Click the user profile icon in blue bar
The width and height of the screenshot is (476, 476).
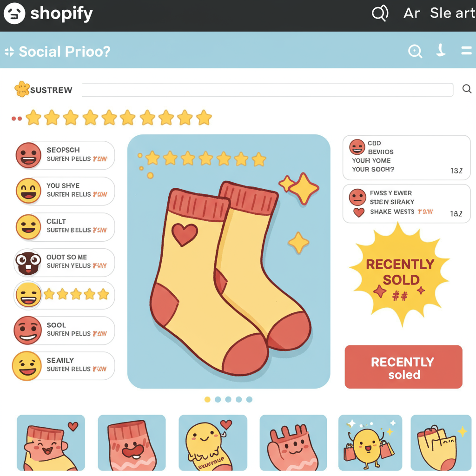tap(441, 50)
